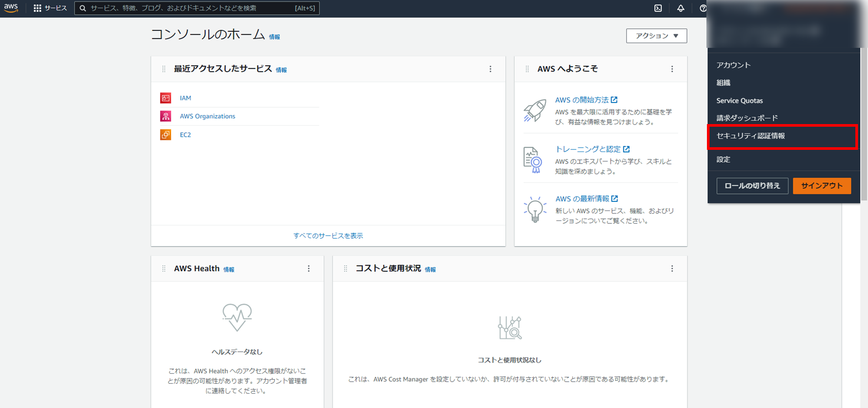The image size is (868, 408).
Task: Click the AWS Organizations service icon
Action: pos(166,116)
